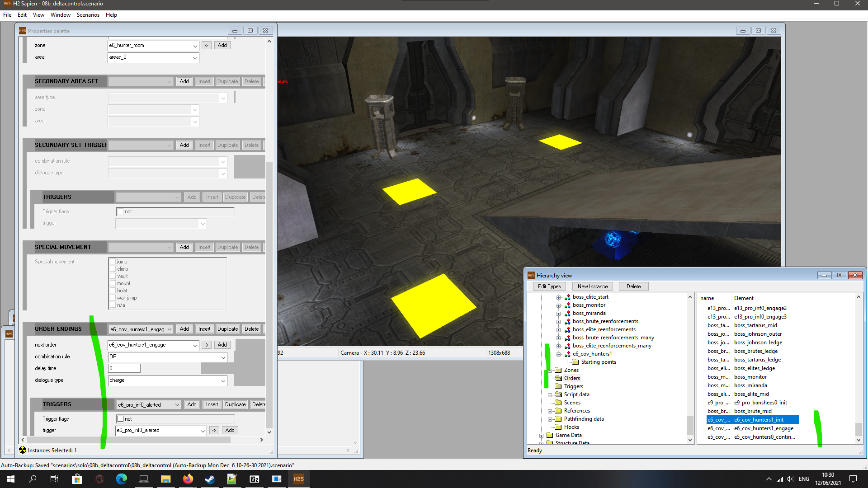Image resolution: width=868 pixels, height=488 pixels.
Task: Click the delay time input field
Action: (124, 368)
